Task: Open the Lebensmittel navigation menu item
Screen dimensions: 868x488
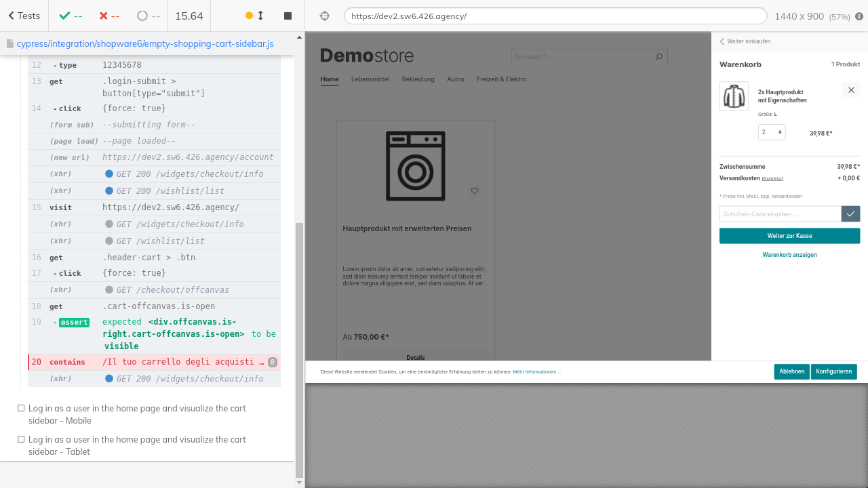Action: pos(370,79)
